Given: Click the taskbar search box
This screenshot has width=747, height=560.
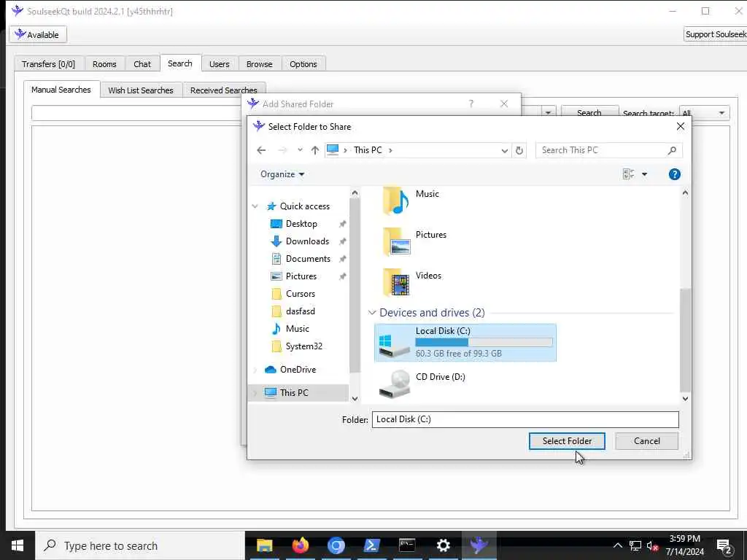Looking at the screenshot, I should (140, 545).
